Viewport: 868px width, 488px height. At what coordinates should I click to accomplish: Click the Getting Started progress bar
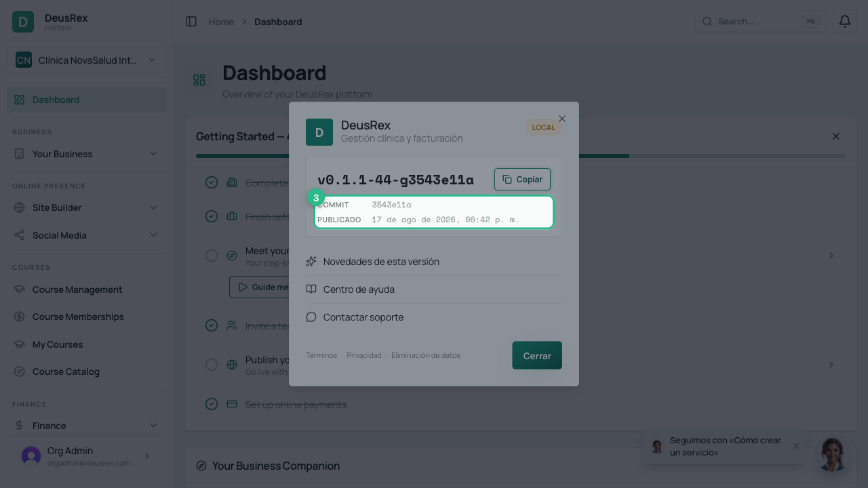(x=520, y=156)
